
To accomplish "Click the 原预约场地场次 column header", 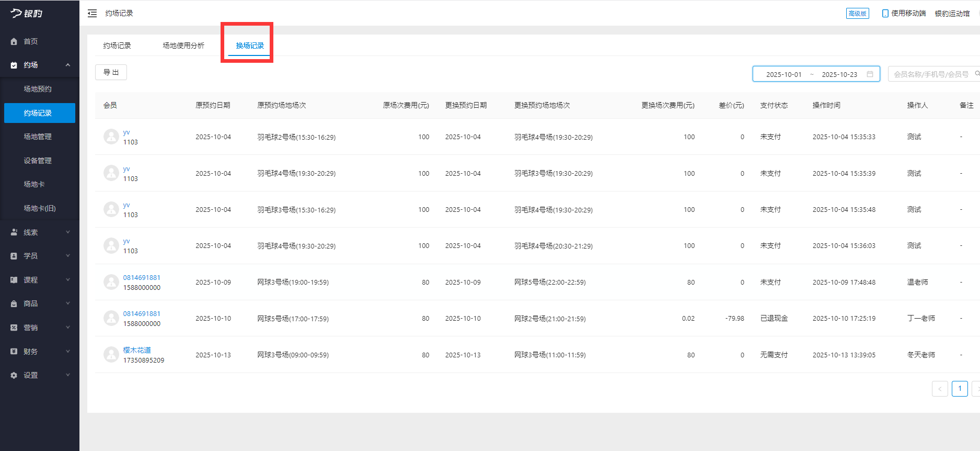I will [x=282, y=105].
